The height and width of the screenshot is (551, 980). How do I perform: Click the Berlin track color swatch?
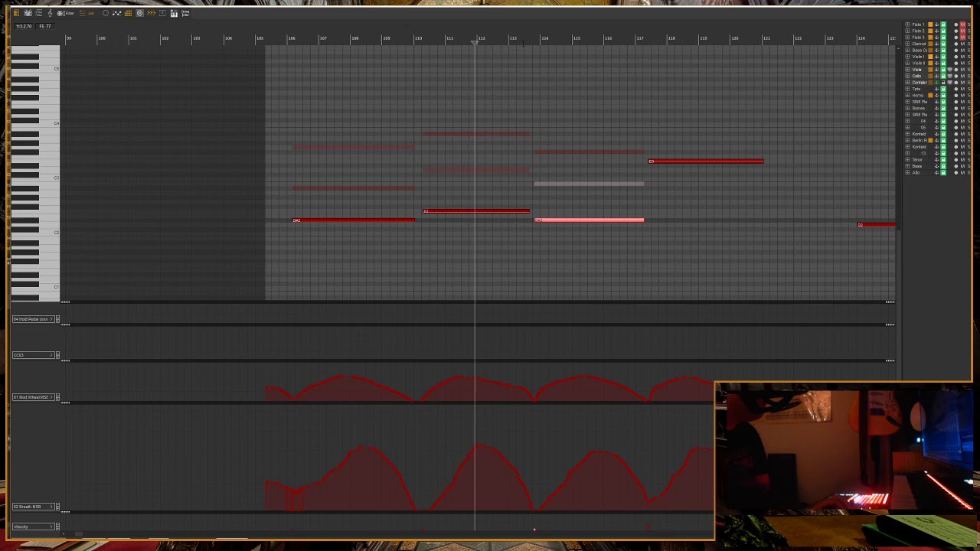click(930, 141)
